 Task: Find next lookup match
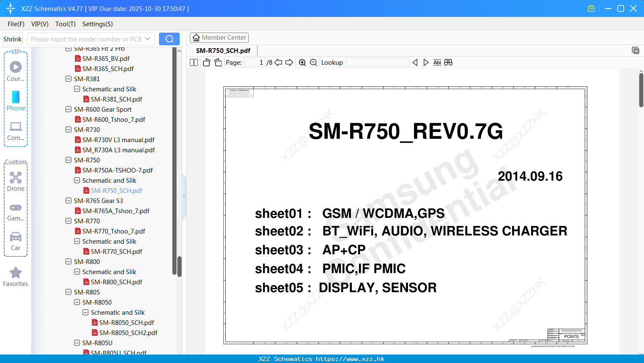pos(426,63)
